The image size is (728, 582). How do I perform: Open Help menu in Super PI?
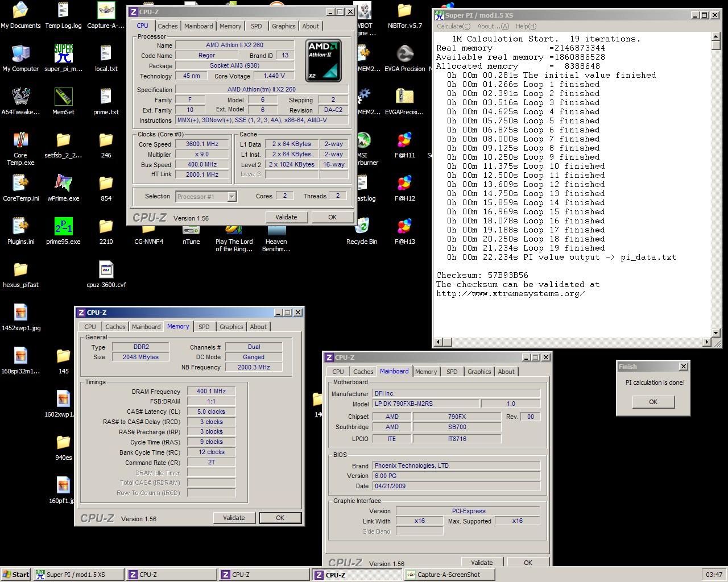click(x=526, y=26)
